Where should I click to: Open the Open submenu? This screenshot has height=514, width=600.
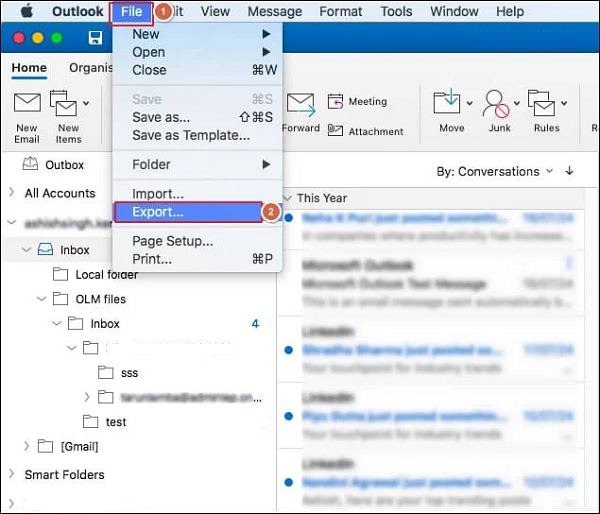(x=198, y=52)
